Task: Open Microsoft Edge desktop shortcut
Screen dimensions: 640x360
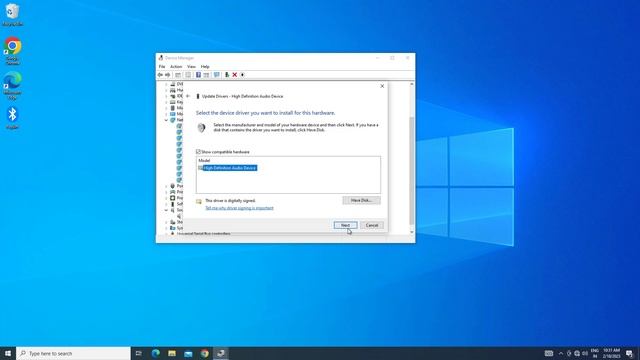Action: tap(12, 86)
